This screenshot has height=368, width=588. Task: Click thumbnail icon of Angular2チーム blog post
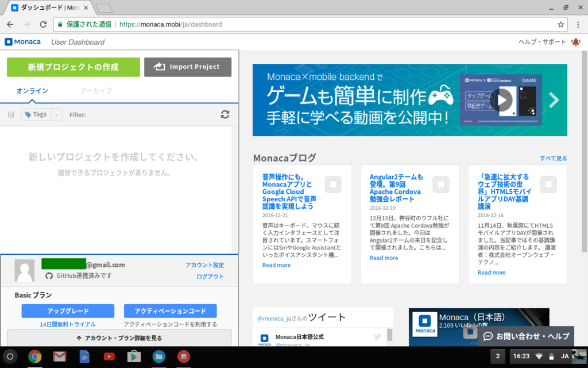point(441,185)
